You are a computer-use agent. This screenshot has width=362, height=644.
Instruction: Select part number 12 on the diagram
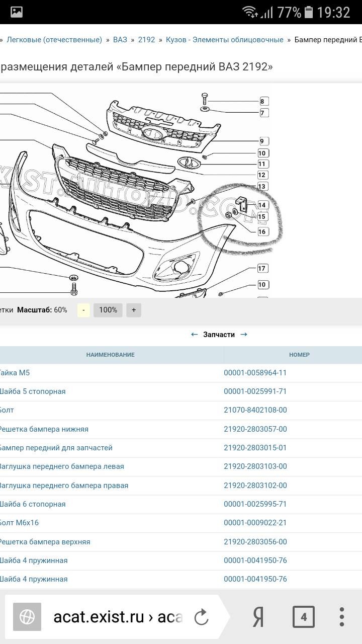coord(262,175)
